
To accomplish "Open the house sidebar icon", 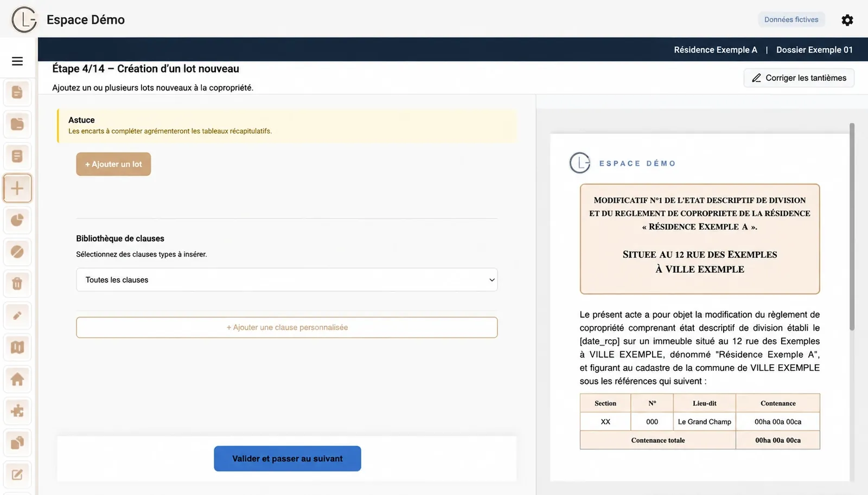I will coord(17,379).
